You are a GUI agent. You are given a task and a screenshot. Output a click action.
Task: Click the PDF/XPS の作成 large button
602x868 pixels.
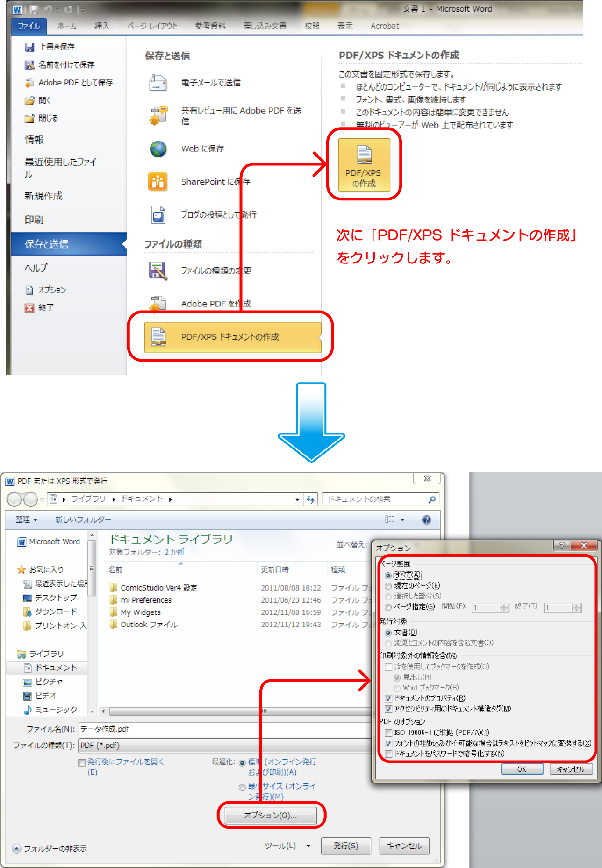[x=364, y=164]
